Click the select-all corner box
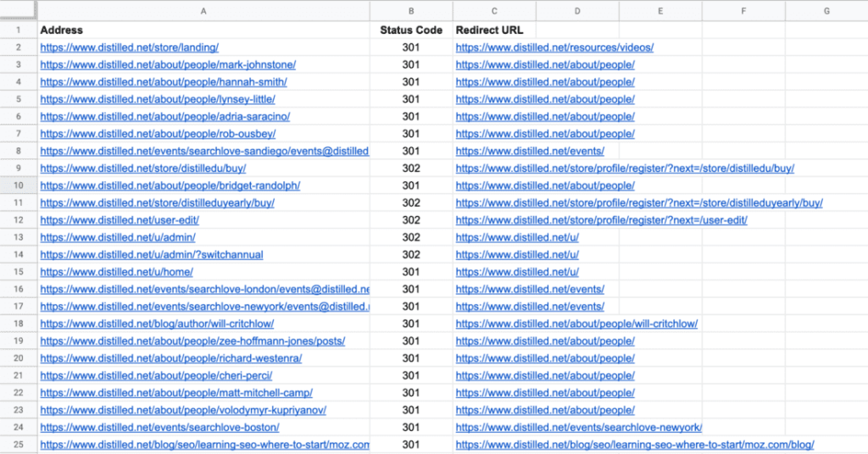 (19, 10)
